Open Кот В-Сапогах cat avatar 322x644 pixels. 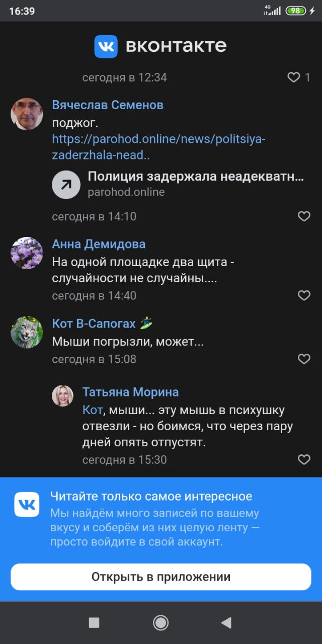point(27,332)
